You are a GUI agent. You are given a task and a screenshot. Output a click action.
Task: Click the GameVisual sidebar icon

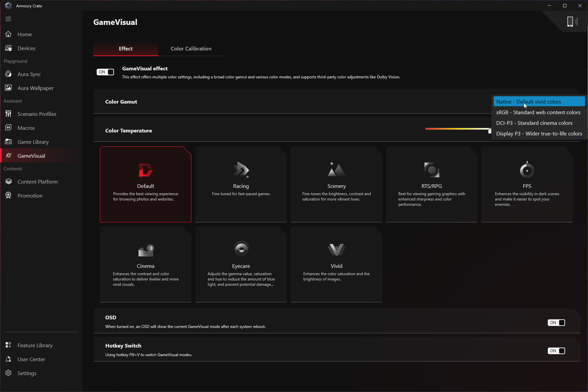pyautogui.click(x=8, y=156)
